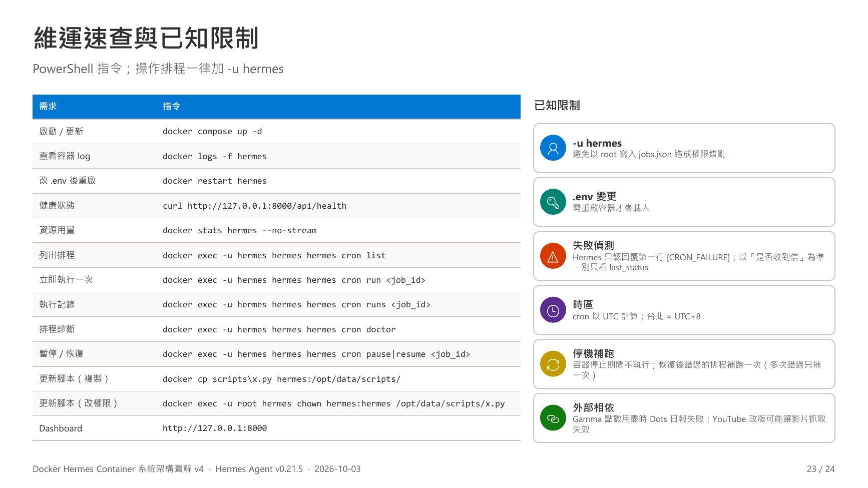Screen dimensions: 868x488
Task: Click the purple clock icon for 時區
Action: point(553,310)
